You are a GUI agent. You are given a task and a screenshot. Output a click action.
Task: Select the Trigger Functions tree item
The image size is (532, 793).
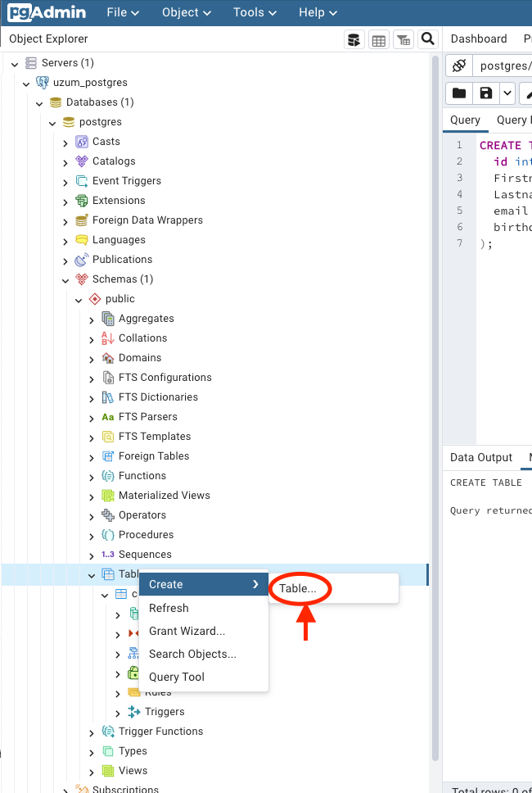pyautogui.click(x=160, y=732)
